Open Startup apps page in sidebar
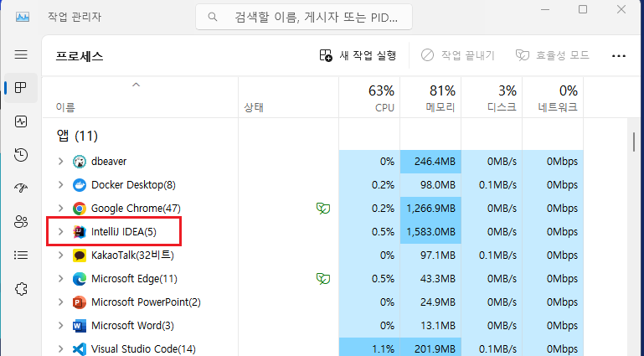The image size is (644, 356). (21, 188)
